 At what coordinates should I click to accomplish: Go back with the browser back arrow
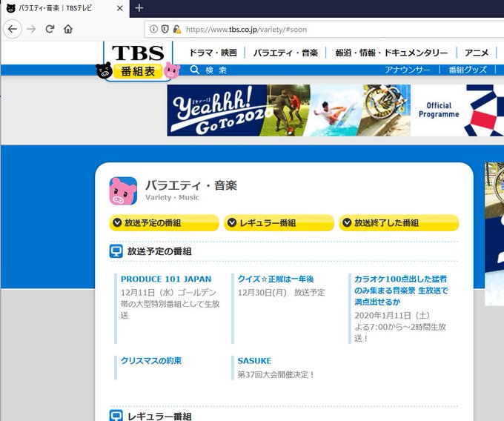(x=12, y=29)
